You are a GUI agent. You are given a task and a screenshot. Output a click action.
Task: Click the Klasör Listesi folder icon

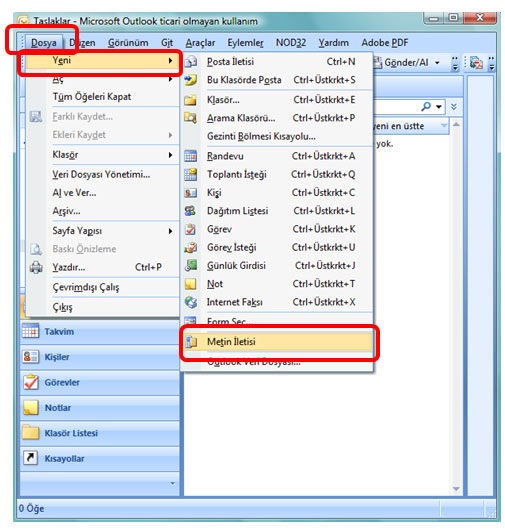pyautogui.click(x=31, y=433)
